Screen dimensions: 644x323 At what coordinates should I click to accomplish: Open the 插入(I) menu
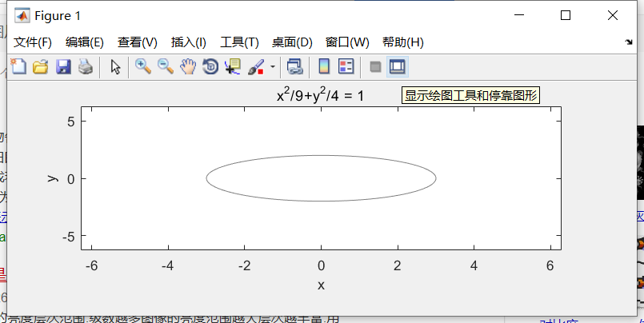coord(189,42)
